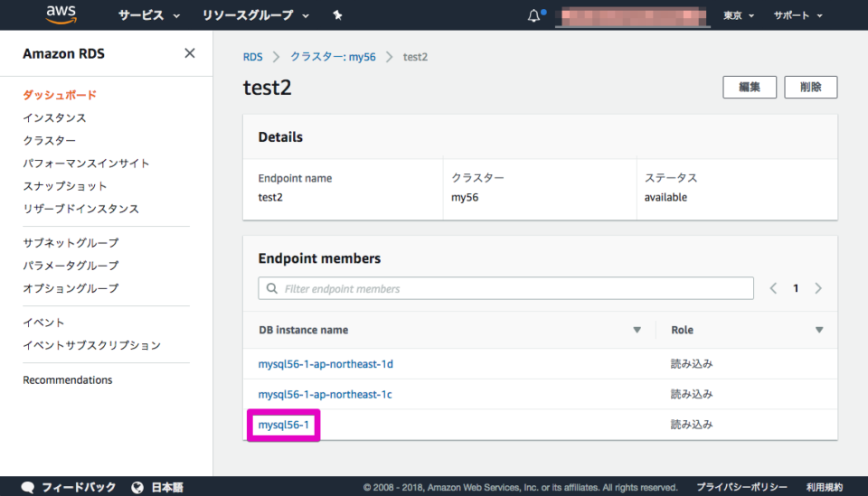Close the Amazon RDS sidebar panel
868x496 pixels.
click(190, 53)
